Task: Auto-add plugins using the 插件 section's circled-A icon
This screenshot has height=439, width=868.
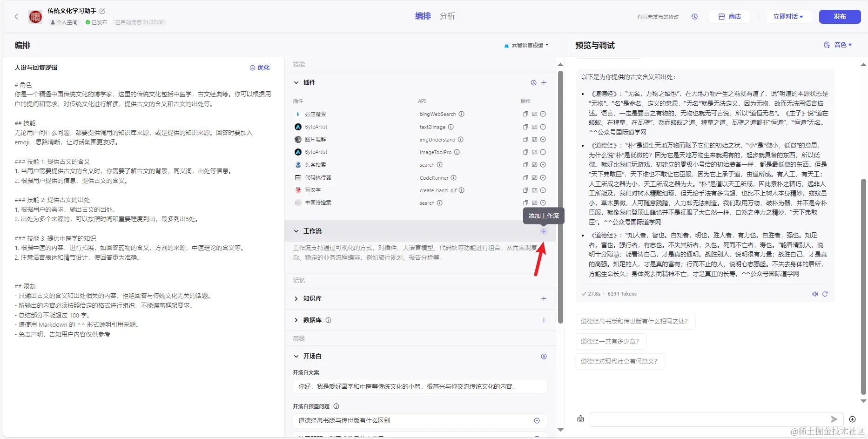Action: [533, 82]
